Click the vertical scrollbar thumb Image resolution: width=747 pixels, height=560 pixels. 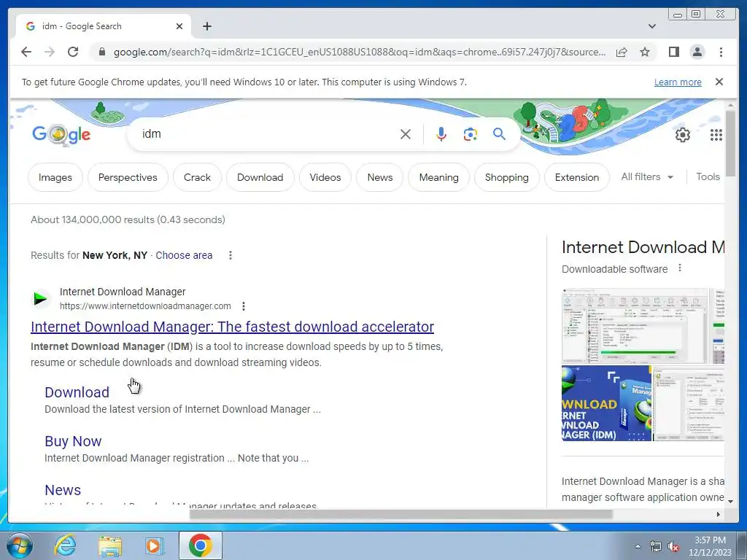730,143
